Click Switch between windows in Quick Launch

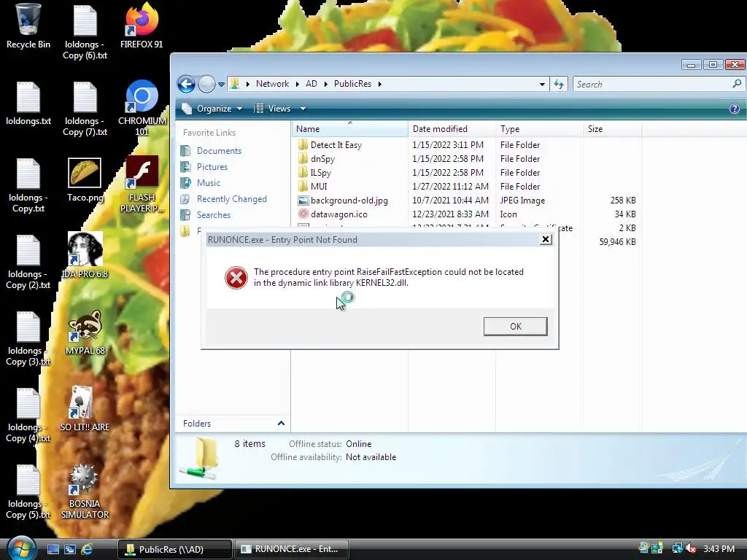tap(70, 550)
